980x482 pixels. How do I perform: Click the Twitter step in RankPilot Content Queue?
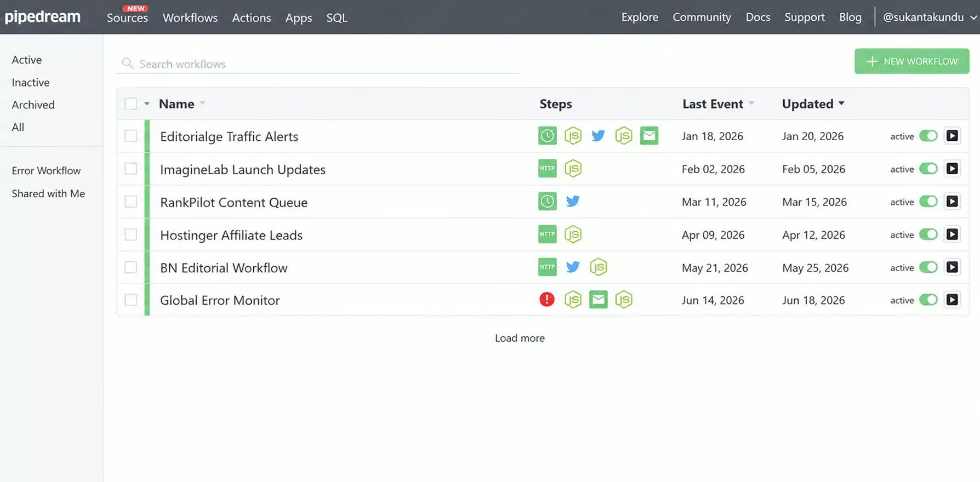click(x=573, y=202)
